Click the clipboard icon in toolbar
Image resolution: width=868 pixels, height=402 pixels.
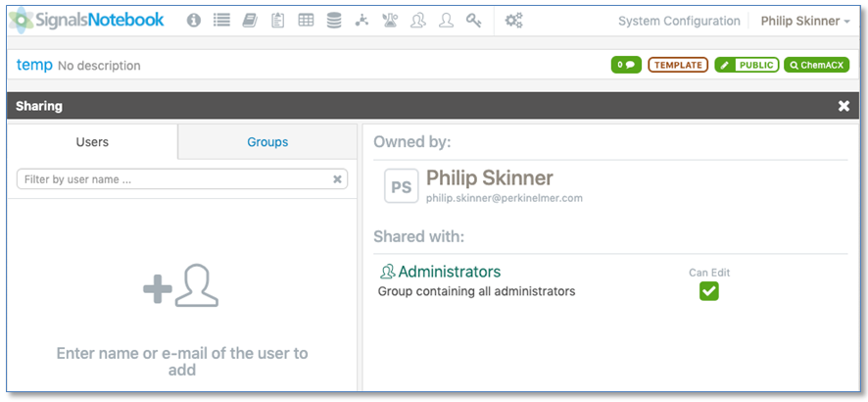[x=278, y=21]
